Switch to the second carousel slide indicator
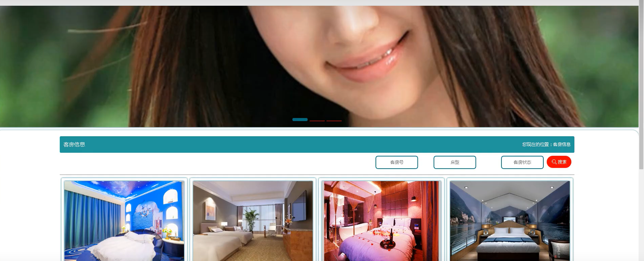The image size is (644, 261). pos(317,120)
